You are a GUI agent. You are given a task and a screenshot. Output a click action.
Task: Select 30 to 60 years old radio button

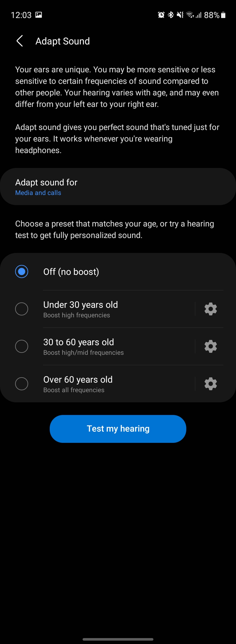[x=22, y=346]
